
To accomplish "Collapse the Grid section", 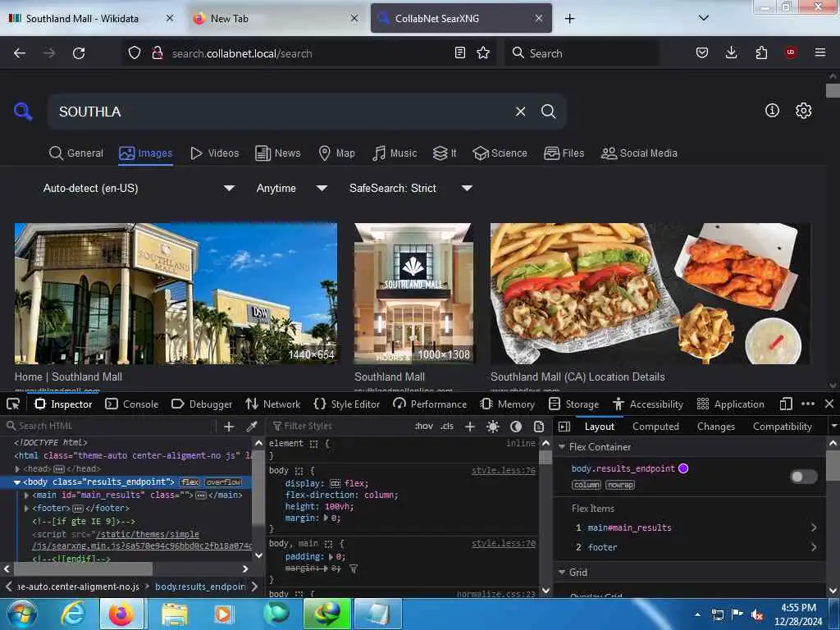I will [562, 572].
